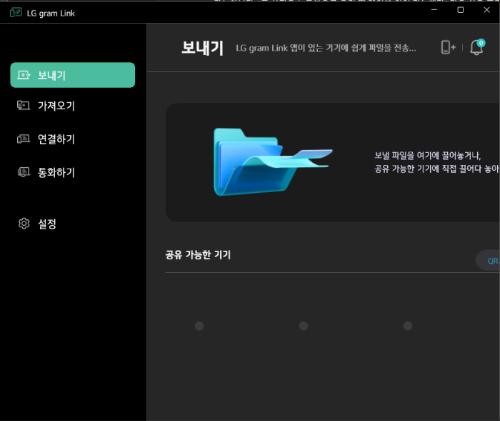Click the LG gram Link app logo

click(x=16, y=12)
